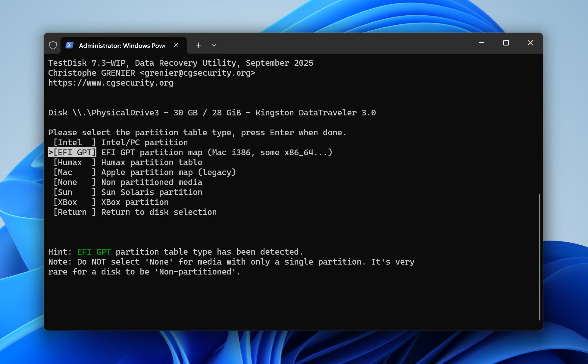Click the green 'EFI GPT' hint text
Viewport: 588px width, 364px height.
click(x=94, y=252)
